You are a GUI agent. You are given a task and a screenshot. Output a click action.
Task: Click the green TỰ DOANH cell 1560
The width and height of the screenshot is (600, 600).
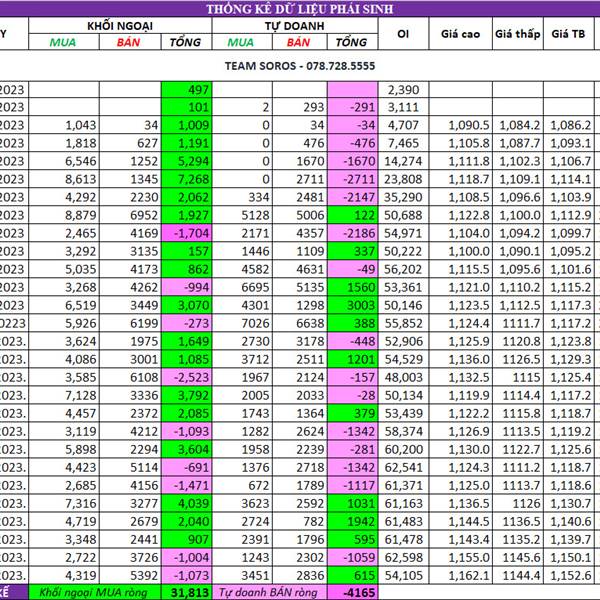[352, 287]
